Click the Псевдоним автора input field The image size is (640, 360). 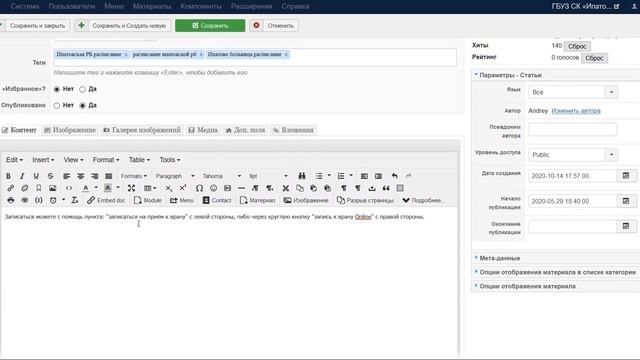click(x=572, y=130)
